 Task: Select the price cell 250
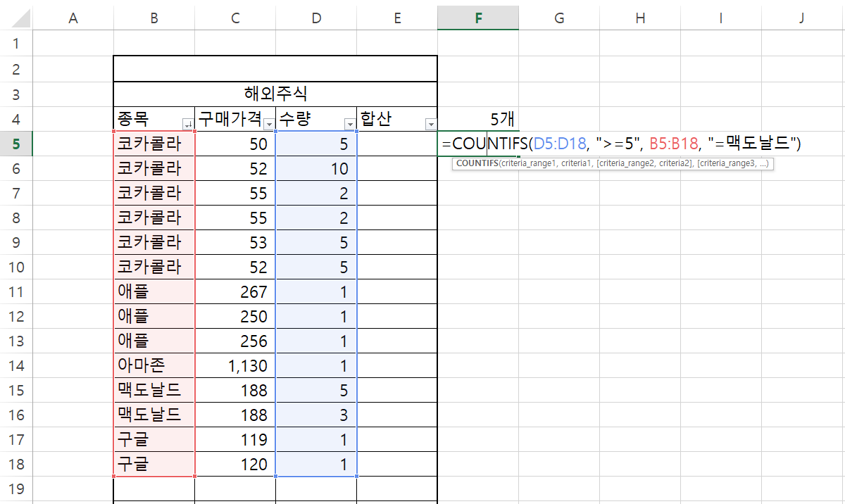(x=234, y=316)
